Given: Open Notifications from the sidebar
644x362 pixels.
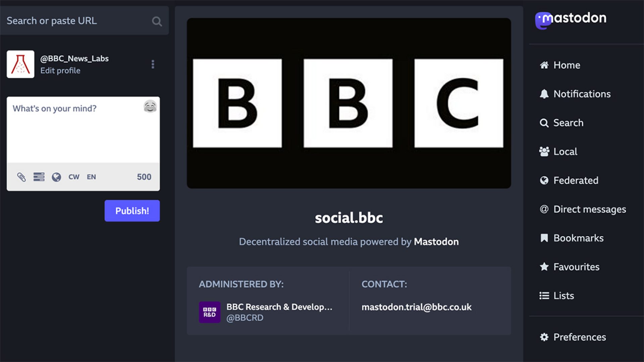Looking at the screenshot, I should [582, 94].
